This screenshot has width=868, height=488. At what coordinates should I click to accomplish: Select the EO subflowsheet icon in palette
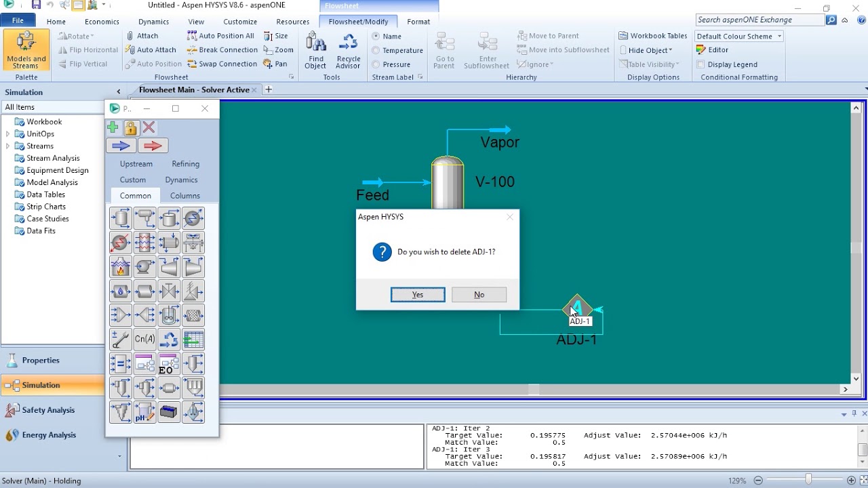pyautogui.click(x=170, y=364)
